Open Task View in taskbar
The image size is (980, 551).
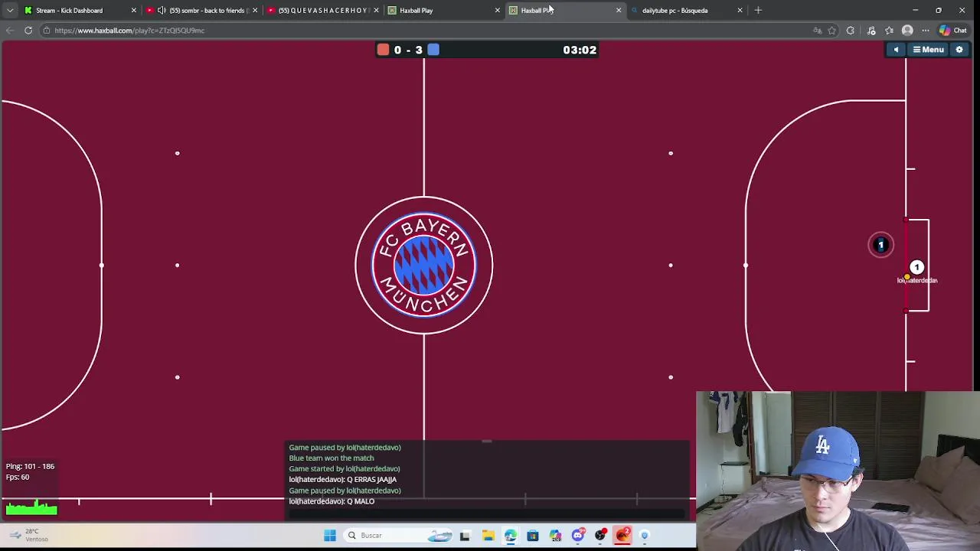click(x=465, y=535)
